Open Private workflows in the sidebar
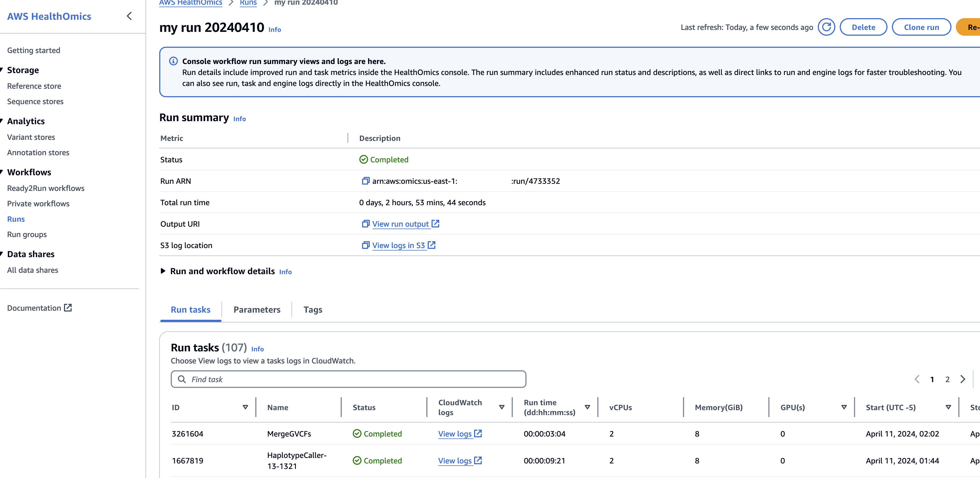Image resolution: width=980 pixels, height=478 pixels. pos(38,203)
